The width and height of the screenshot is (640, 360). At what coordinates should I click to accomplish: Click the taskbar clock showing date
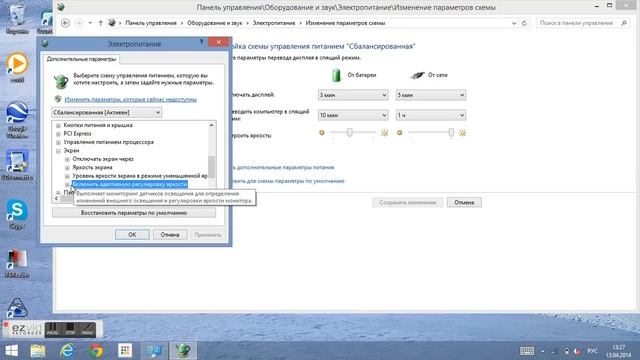[x=619, y=351]
